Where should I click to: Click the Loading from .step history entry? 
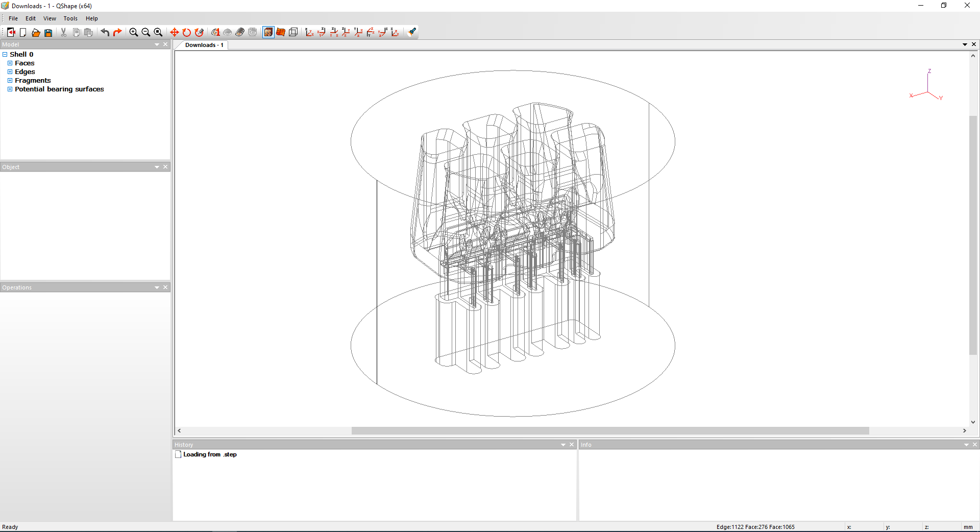point(210,454)
